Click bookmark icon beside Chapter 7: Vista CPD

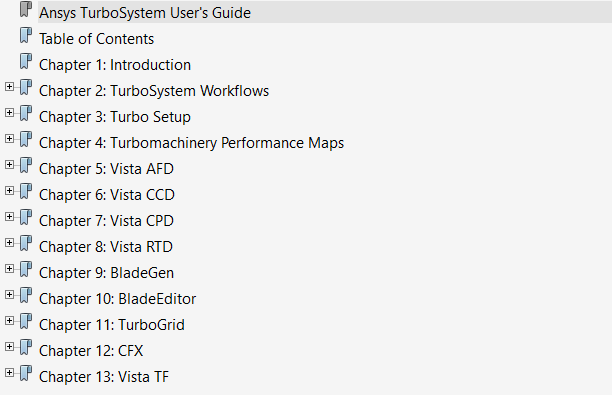pos(26,217)
